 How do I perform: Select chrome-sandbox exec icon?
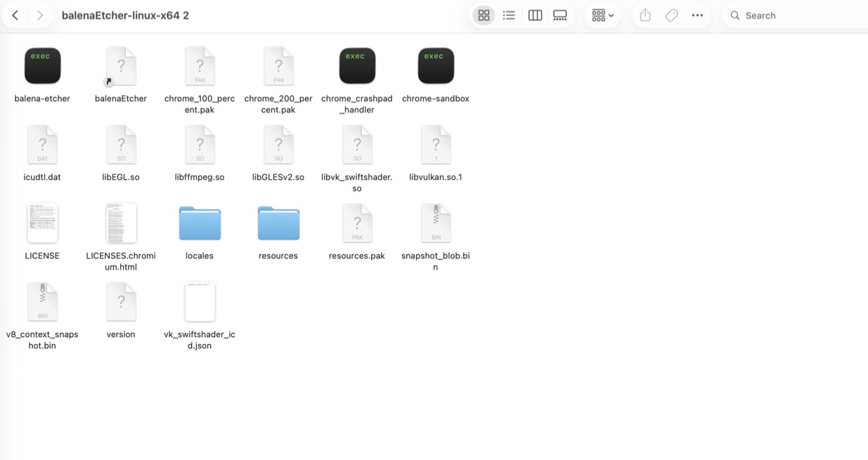(x=436, y=66)
